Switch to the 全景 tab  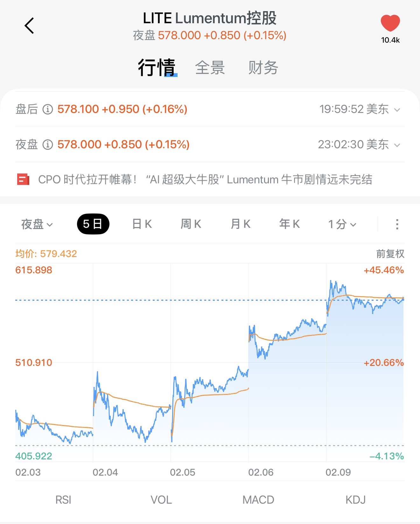point(210,68)
